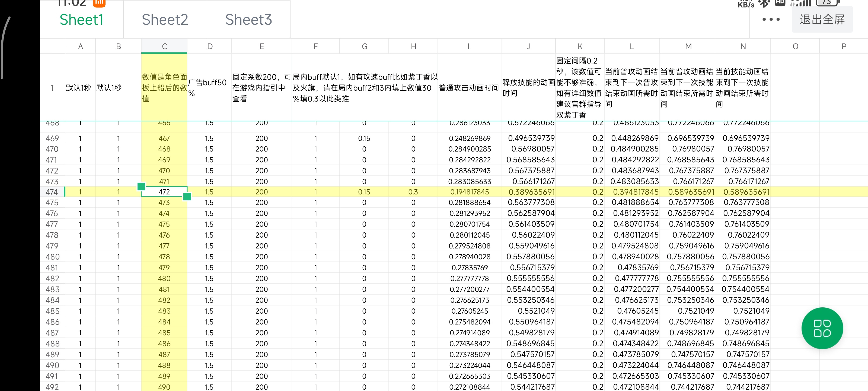This screenshot has width=868, height=391.
Task: Click the 数值是角色面板上船后的数值 header cell
Action: click(x=164, y=87)
